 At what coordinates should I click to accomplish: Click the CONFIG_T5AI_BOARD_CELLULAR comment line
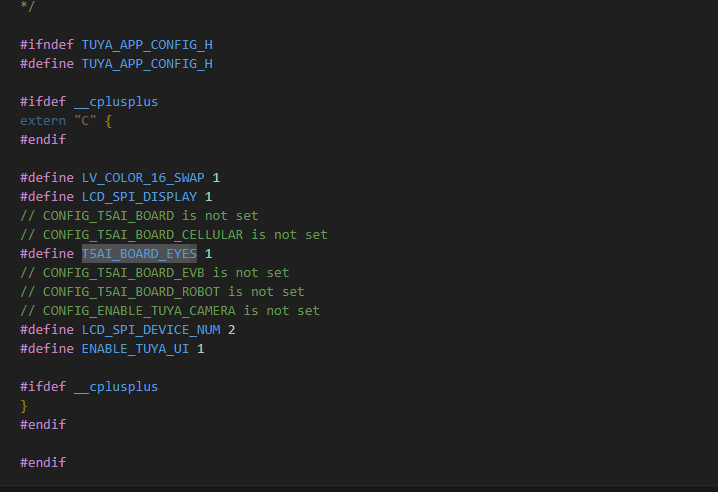(174, 235)
